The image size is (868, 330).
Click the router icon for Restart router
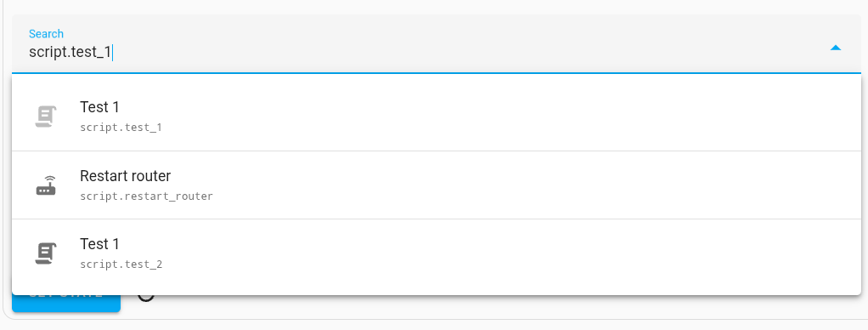[x=46, y=185]
